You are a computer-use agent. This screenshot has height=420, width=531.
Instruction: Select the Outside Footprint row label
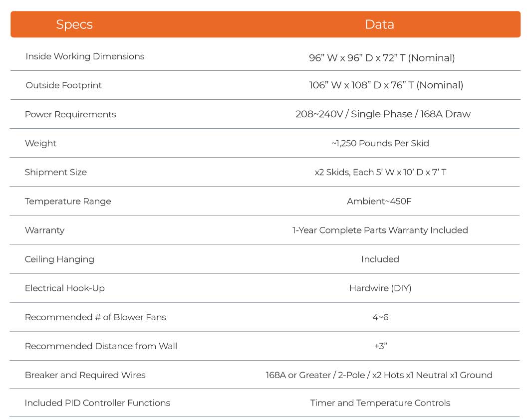coord(63,85)
